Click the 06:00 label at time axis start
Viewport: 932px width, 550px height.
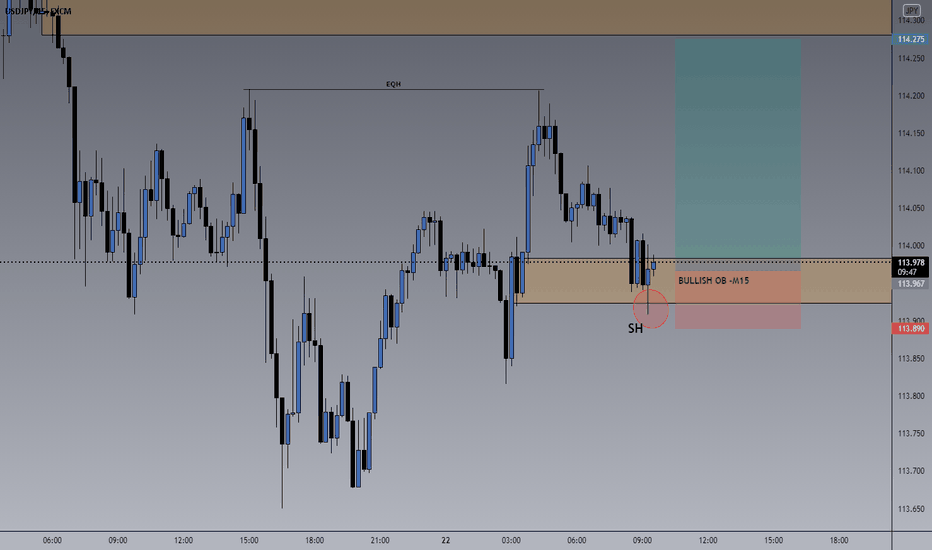[x=52, y=540]
